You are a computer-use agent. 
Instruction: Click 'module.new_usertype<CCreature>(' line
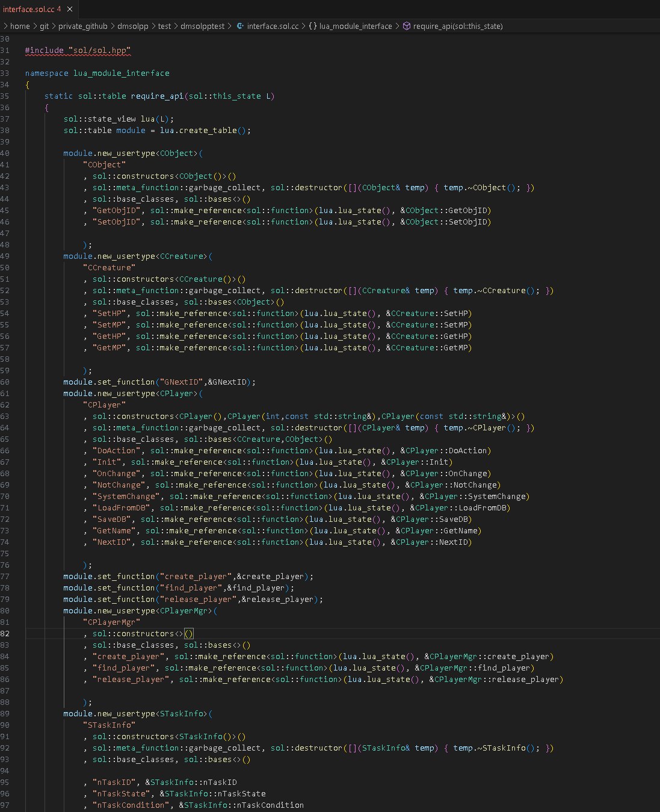click(x=138, y=256)
